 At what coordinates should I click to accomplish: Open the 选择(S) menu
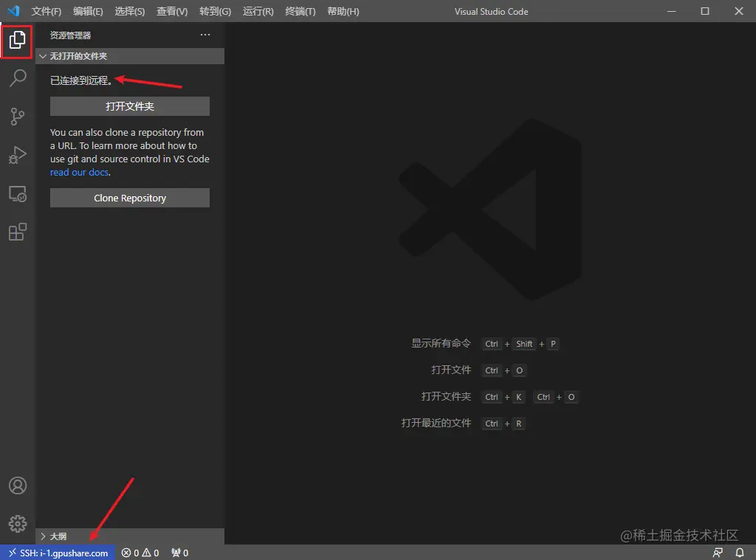click(130, 11)
